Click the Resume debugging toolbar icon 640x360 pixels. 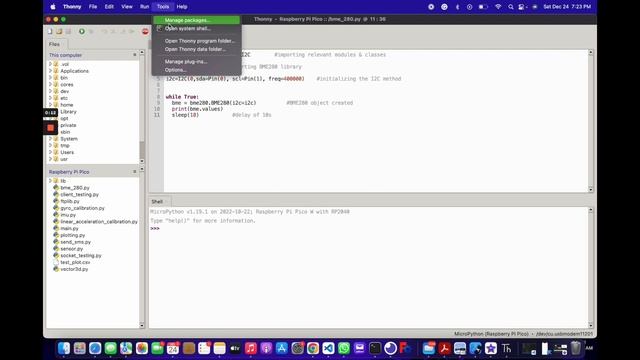tap(132, 31)
